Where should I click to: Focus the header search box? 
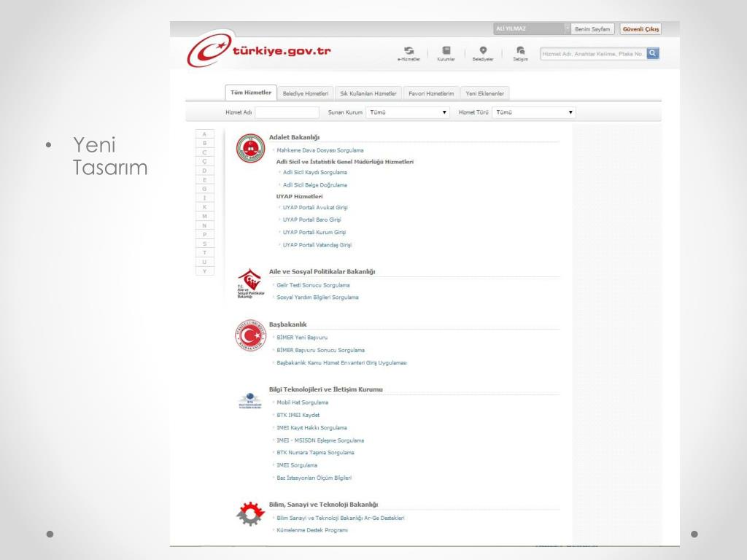coord(593,53)
